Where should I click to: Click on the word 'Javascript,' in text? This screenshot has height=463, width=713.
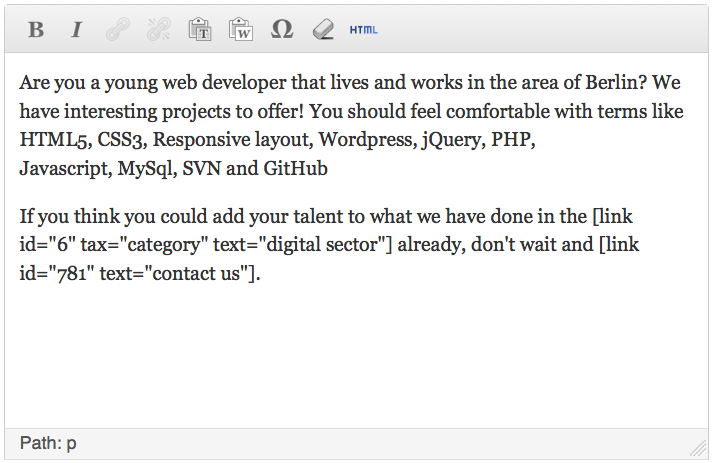click(x=66, y=169)
